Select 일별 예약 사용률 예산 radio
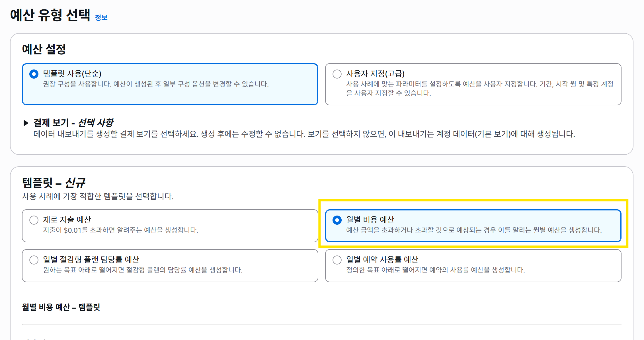 click(337, 260)
